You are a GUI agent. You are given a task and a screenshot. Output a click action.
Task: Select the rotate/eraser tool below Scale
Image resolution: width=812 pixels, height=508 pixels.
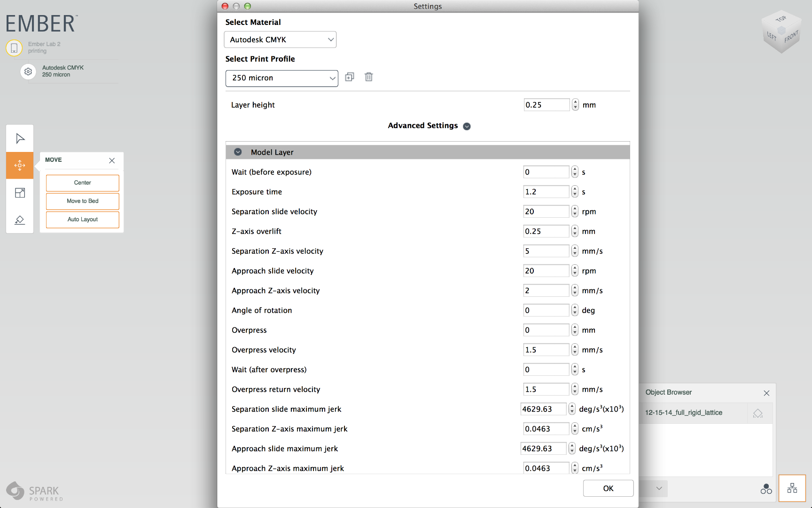pos(20,220)
